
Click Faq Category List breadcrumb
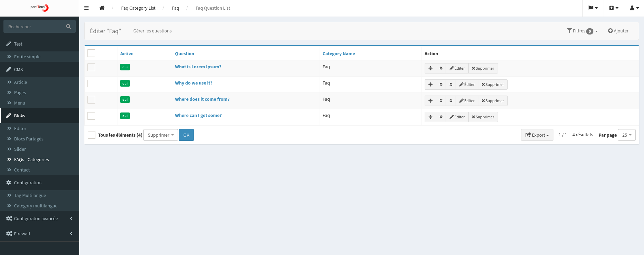(x=138, y=8)
